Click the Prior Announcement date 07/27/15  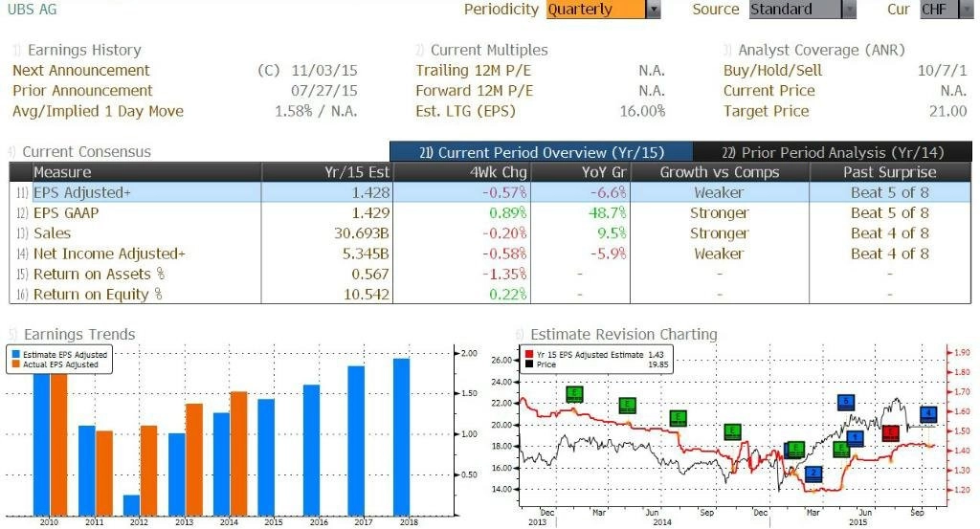[x=324, y=91]
